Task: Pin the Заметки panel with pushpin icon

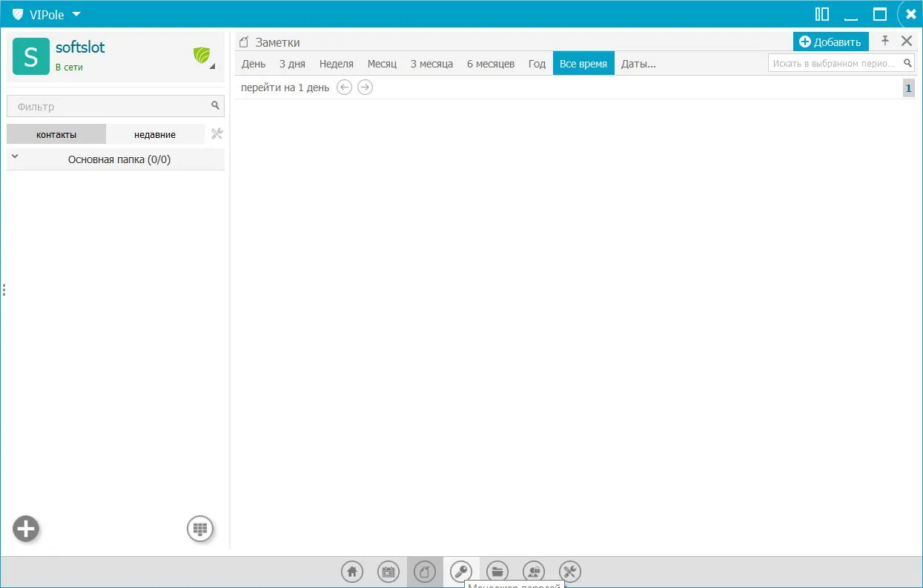Action: point(884,42)
